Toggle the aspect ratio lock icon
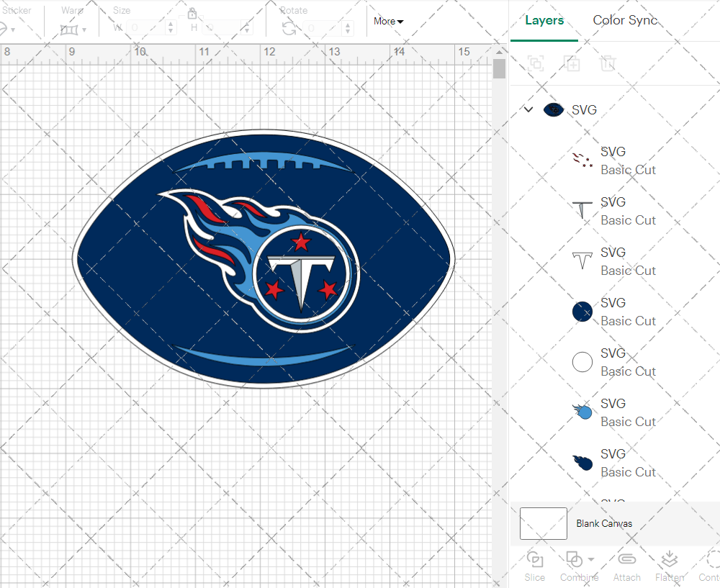Image resolution: width=720 pixels, height=588 pixels. (x=192, y=13)
